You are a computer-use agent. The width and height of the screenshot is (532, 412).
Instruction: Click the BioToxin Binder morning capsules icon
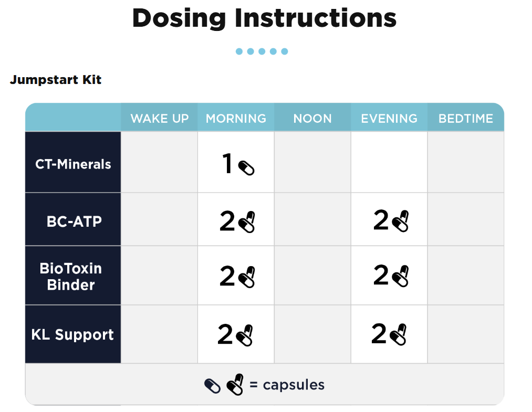pos(247,277)
